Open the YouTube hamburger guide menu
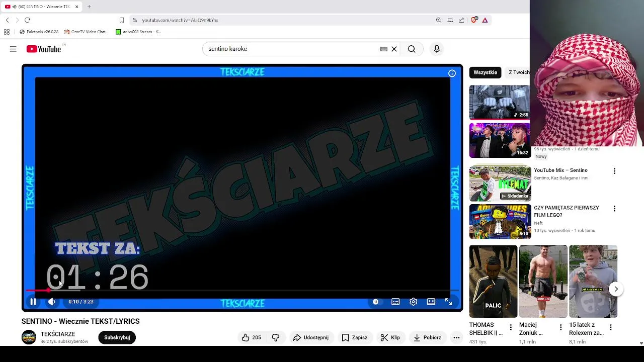The image size is (644, 362). (x=13, y=49)
